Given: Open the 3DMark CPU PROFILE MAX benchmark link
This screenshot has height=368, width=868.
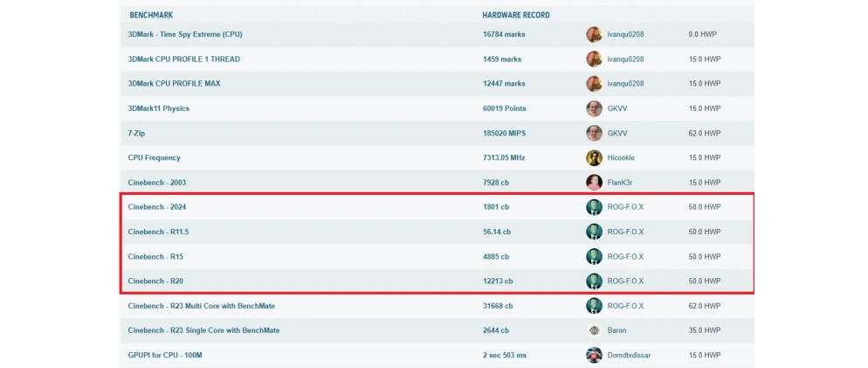Looking at the screenshot, I should [174, 84].
